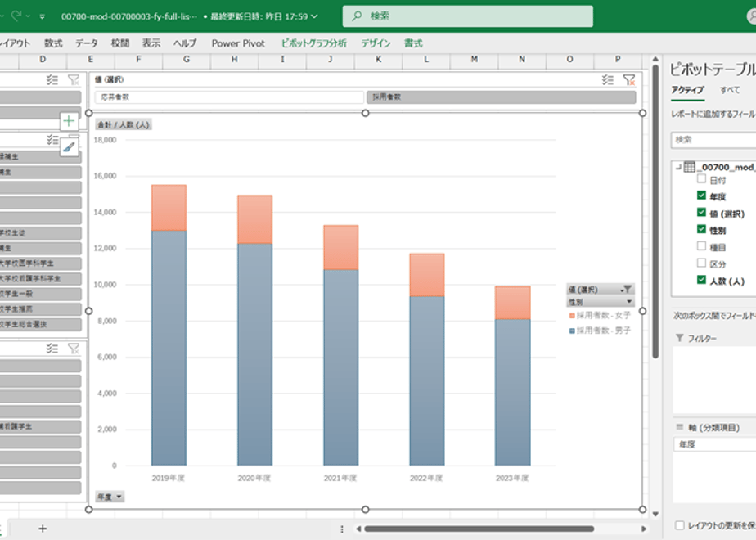756x540 pixels.
Task: Open Quick Access Toolbar customize dropdown
Action: click(x=43, y=16)
